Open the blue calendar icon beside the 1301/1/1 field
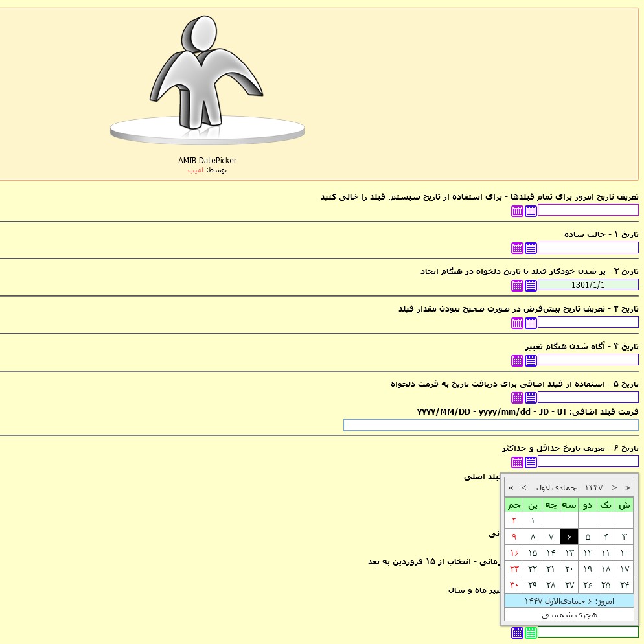 pyautogui.click(x=531, y=285)
